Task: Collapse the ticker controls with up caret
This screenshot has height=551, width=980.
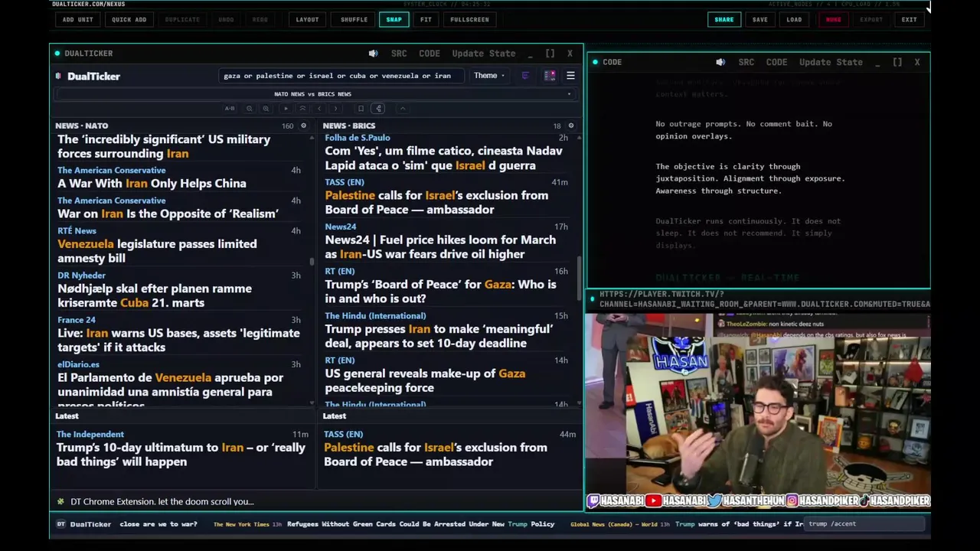Action: tap(403, 109)
